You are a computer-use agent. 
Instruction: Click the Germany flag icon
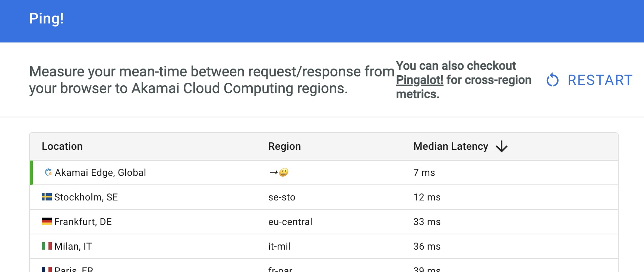tap(47, 221)
